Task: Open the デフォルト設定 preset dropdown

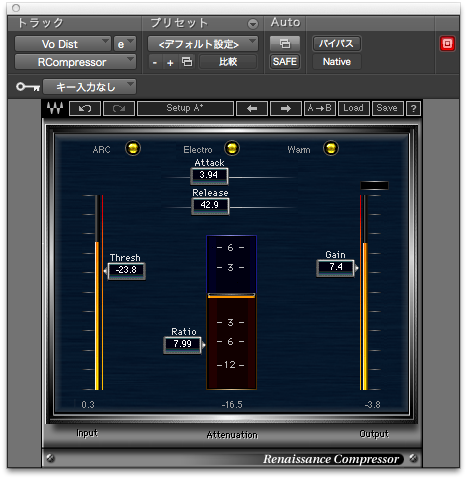Action: pyautogui.click(x=203, y=44)
